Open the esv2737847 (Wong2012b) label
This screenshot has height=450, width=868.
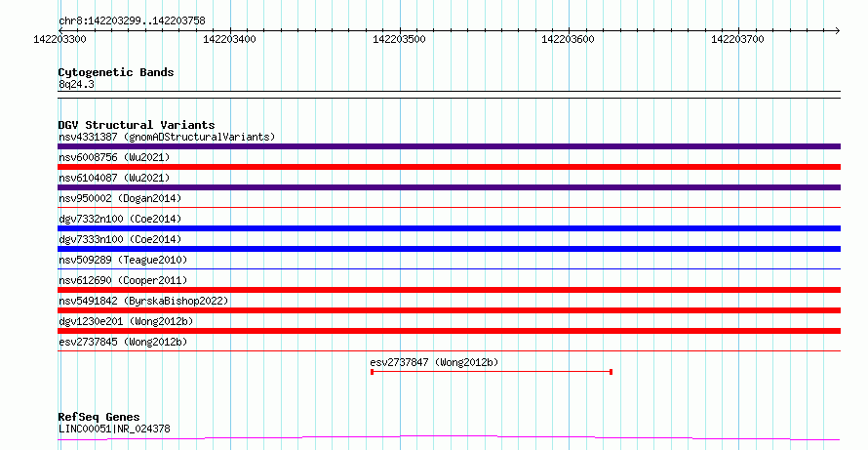click(434, 362)
